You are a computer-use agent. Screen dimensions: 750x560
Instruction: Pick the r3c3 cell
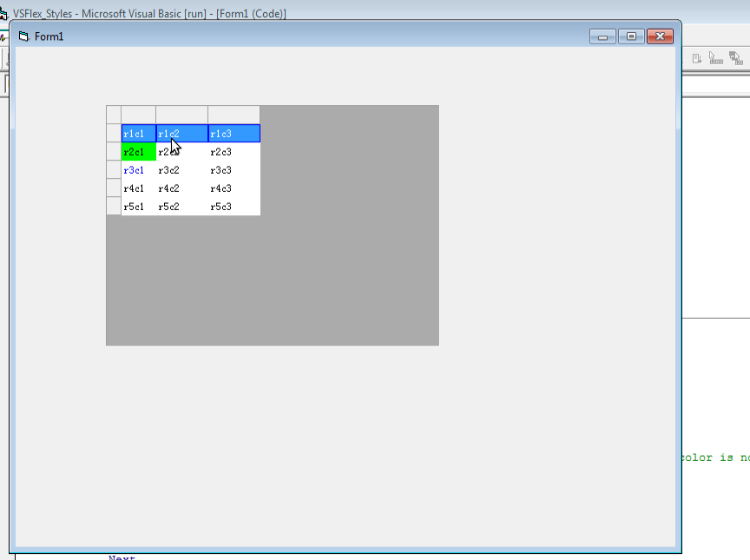[234, 170]
